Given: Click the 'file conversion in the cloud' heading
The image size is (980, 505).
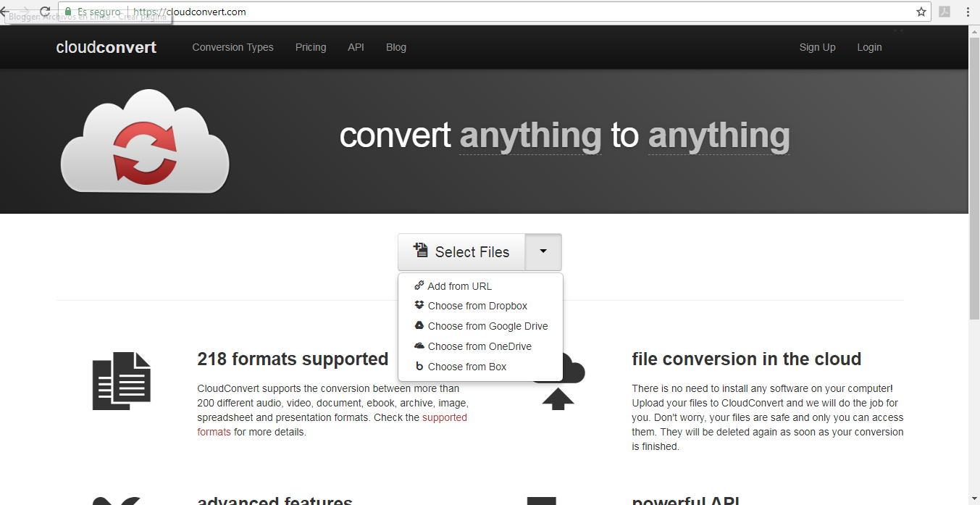Looking at the screenshot, I should click(x=747, y=359).
